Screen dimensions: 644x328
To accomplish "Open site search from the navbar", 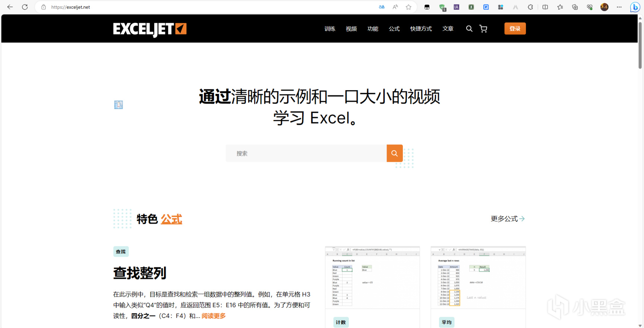I will (469, 29).
